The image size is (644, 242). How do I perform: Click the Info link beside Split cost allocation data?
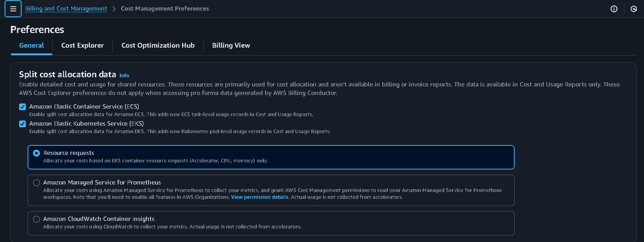124,76
